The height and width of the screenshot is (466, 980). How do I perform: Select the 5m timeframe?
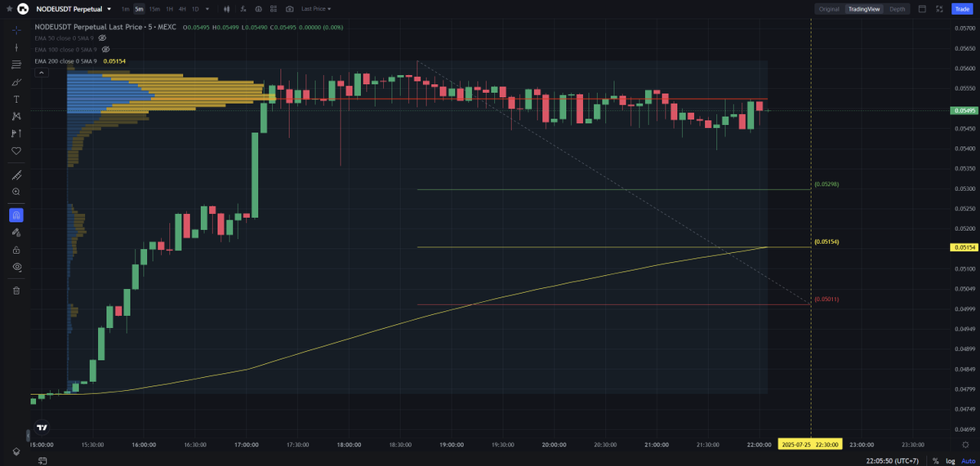pyautogui.click(x=139, y=9)
